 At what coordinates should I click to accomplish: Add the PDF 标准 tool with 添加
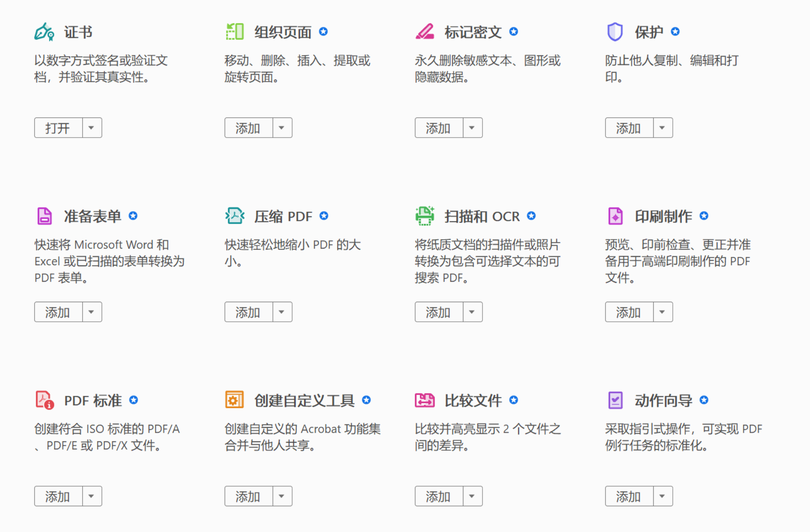point(58,496)
